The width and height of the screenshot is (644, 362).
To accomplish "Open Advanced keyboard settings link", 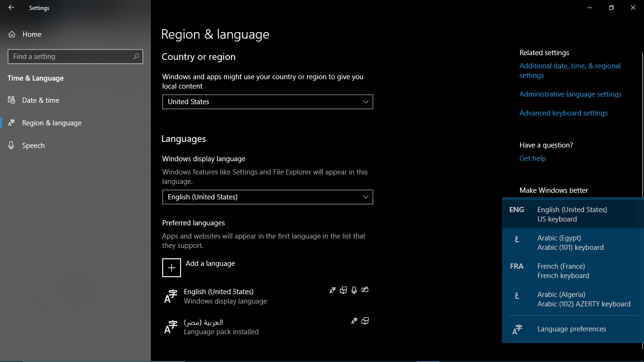I will tap(563, 113).
